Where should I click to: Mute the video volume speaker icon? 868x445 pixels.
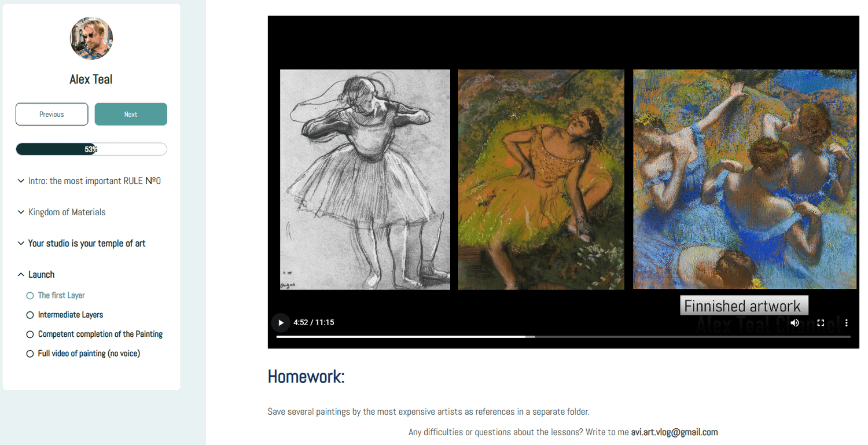[x=795, y=323]
